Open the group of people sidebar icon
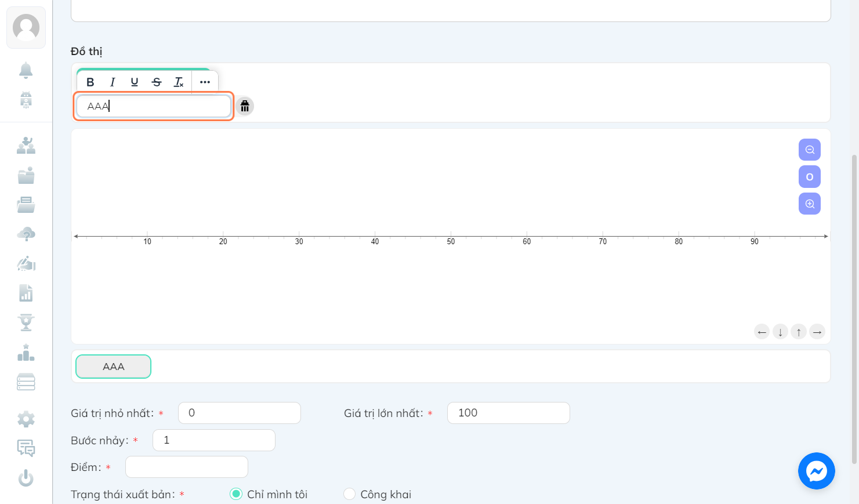Image resolution: width=859 pixels, height=504 pixels. [x=26, y=145]
